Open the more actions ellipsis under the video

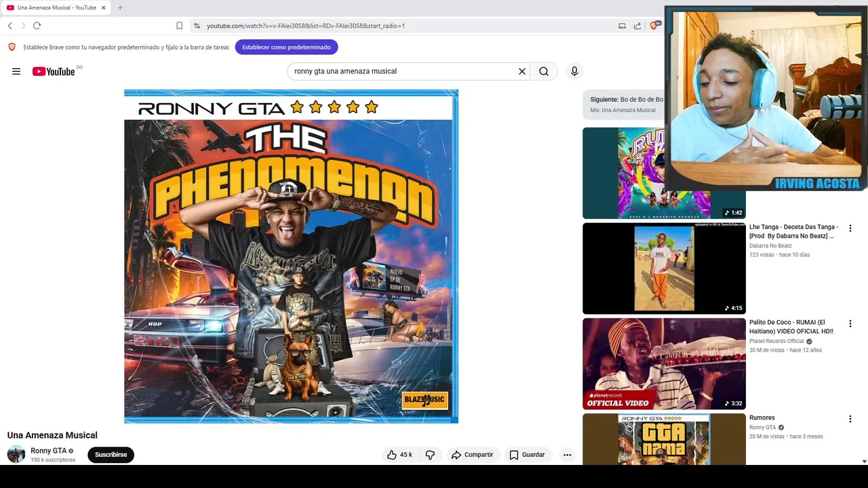coord(568,455)
